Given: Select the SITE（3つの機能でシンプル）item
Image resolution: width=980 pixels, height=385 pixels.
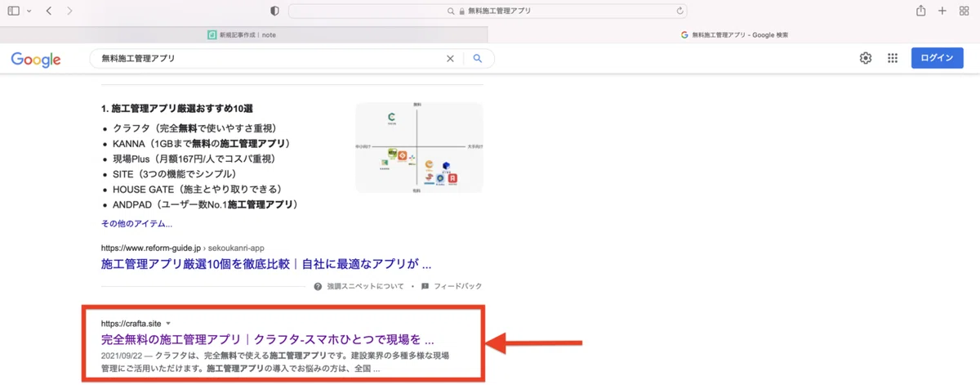Looking at the screenshot, I should coord(176,174).
